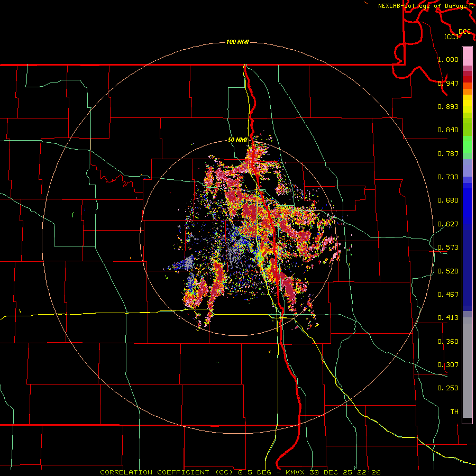Select the 0.627 legend value
Screen dimensions: 476x476
448,224
